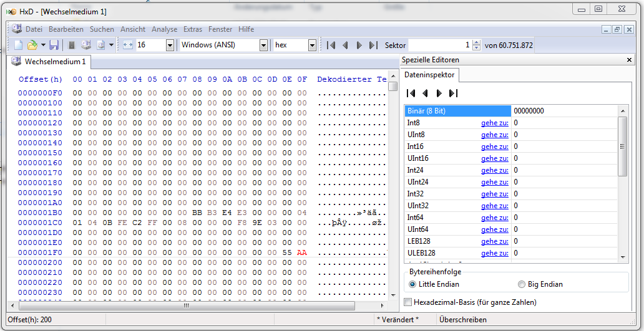Click the Open RAM chip icon
The height and width of the screenshot is (331, 644).
72,45
